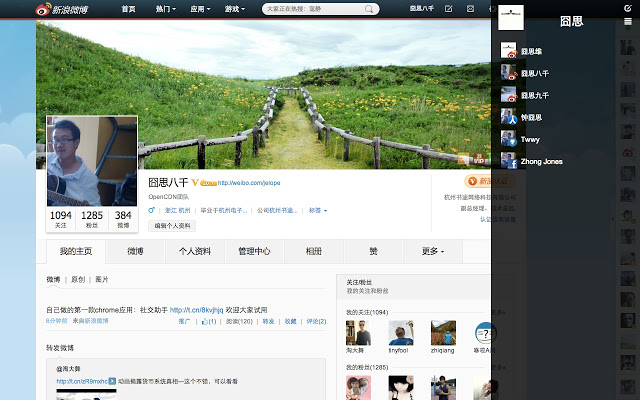
Task: Click the VIP icon on cover photo
Action: click(479, 159)
